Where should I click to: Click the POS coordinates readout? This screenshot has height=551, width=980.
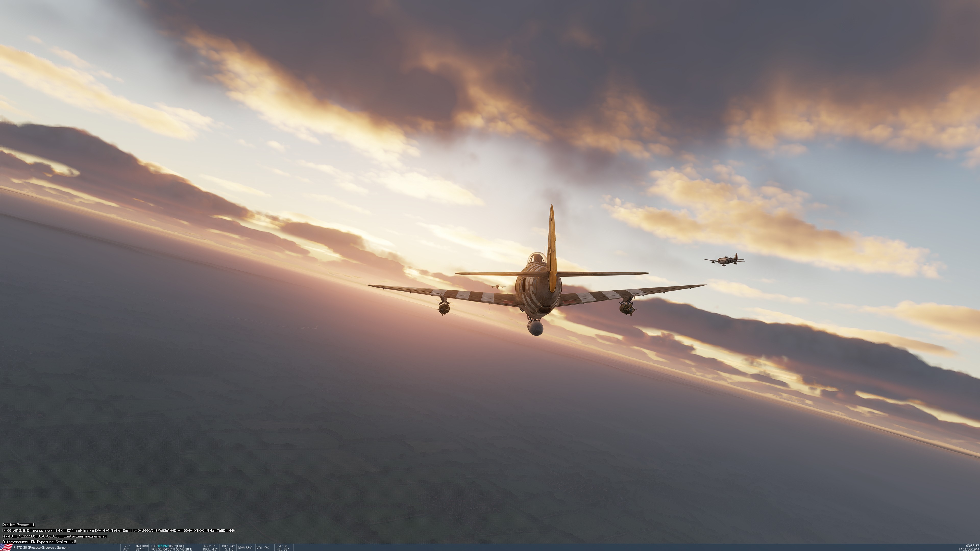(x=171, y=549)
